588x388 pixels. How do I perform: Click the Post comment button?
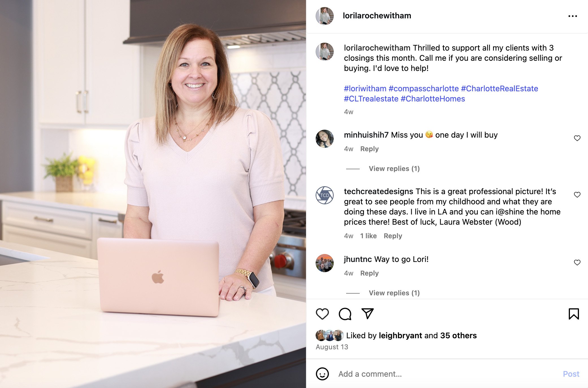click(571, 374)
